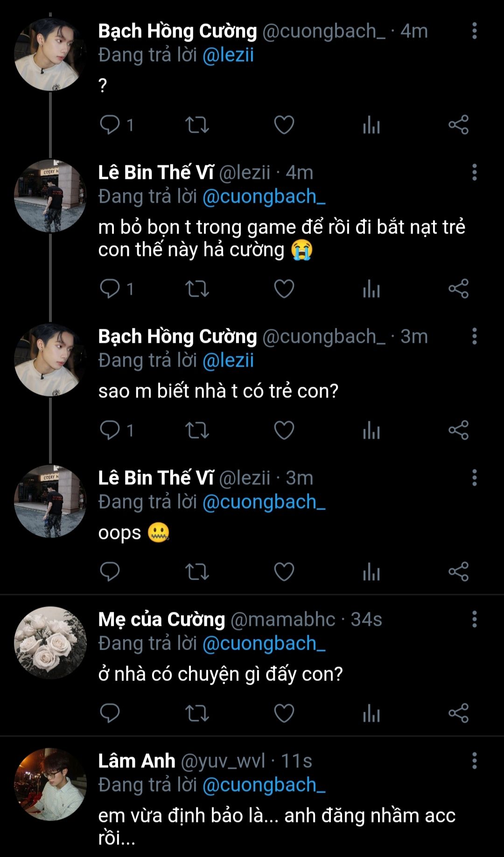504x857 pixels.
Task: Open the Lê Bin Thế Vĩ display name on the oops tweet
Action: [x=156, y=478]
